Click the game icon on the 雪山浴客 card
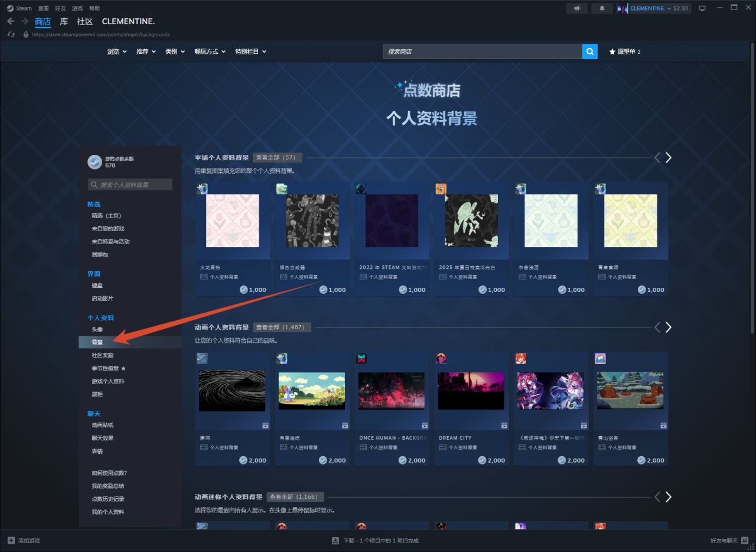This screenshot has width=756, height=552. pyautogui.click(x=600, y=358)
